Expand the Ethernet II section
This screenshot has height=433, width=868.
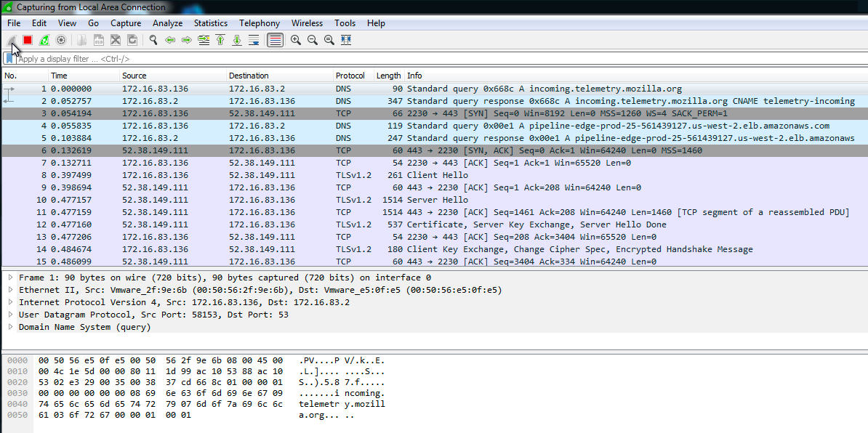9,290
